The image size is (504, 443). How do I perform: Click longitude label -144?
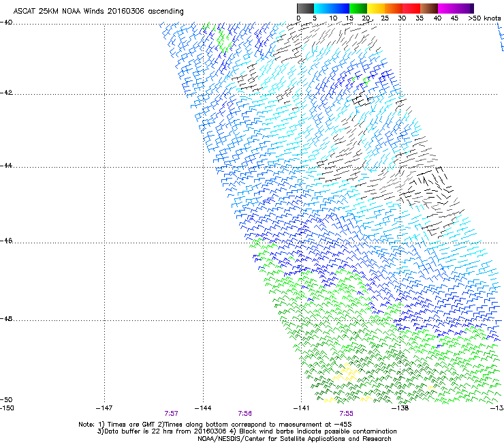tap(203, 408)
